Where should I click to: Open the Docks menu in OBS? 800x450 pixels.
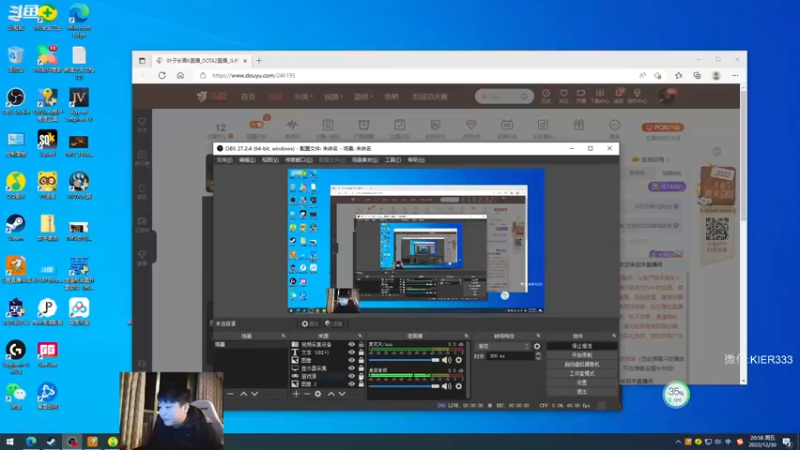[298, 160]
